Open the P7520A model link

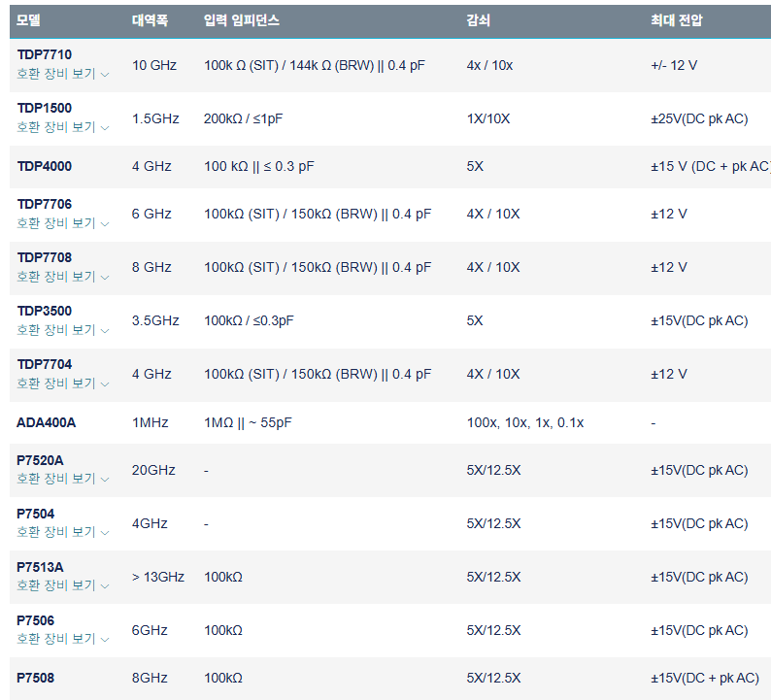click(x=40, y=460)
